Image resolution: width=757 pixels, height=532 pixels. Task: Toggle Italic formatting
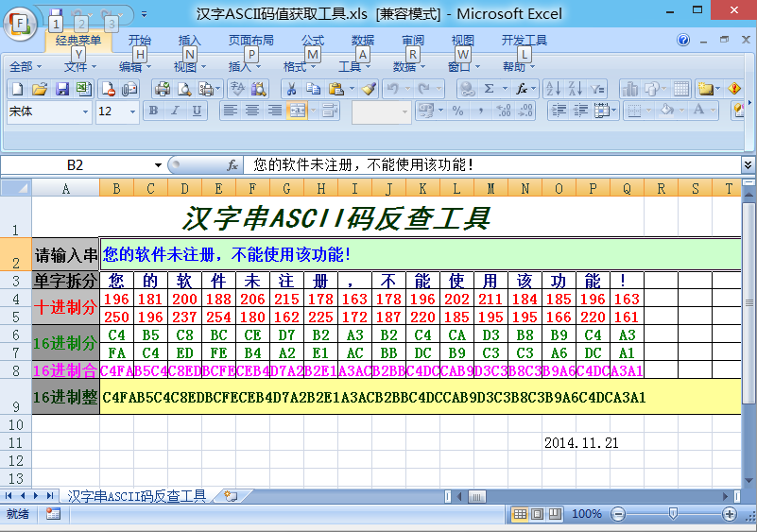175,111
